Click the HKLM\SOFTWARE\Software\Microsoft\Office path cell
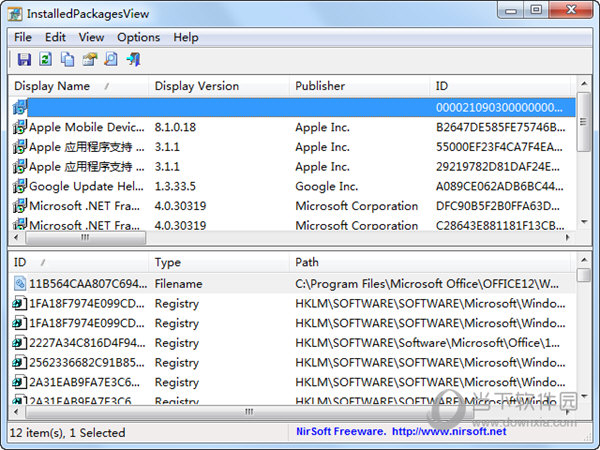Viewport: 600px width, 450px height. coord(427,342)
